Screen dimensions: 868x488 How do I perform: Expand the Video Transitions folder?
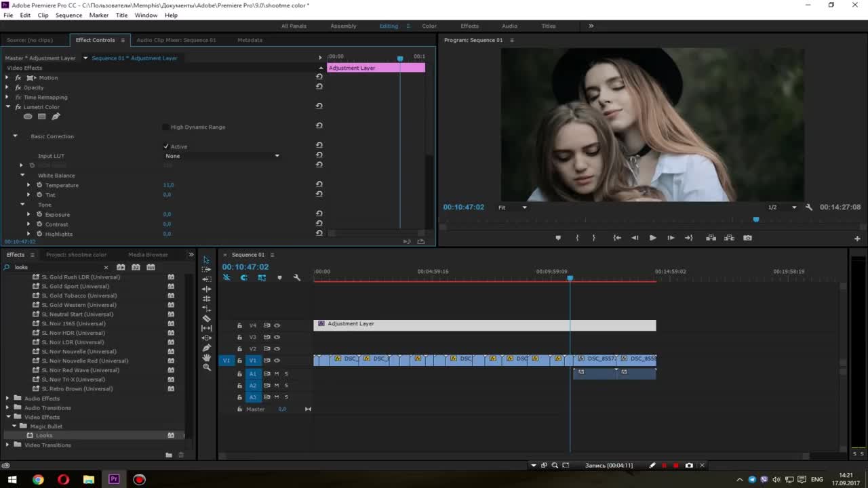(7, 445)
